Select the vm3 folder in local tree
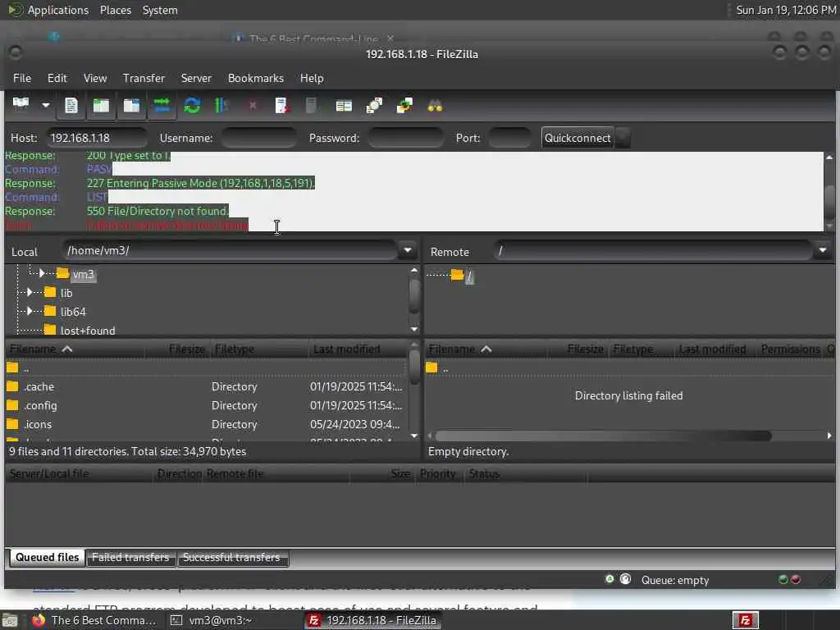This screenshot has width=840, height=630. tap(83, 274)
